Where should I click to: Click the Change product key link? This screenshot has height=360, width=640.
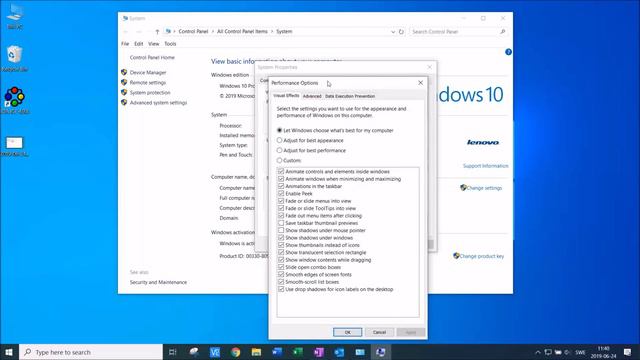pos(482,256)
